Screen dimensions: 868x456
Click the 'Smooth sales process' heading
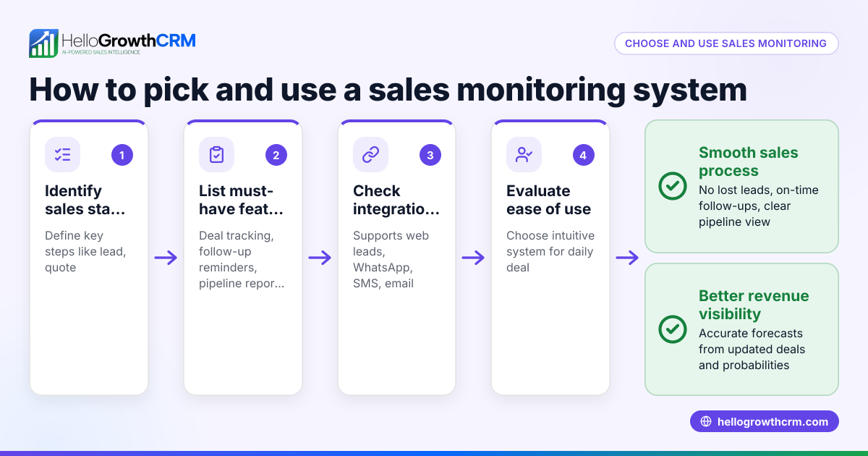pyautogui.click(x=749, y=161)
